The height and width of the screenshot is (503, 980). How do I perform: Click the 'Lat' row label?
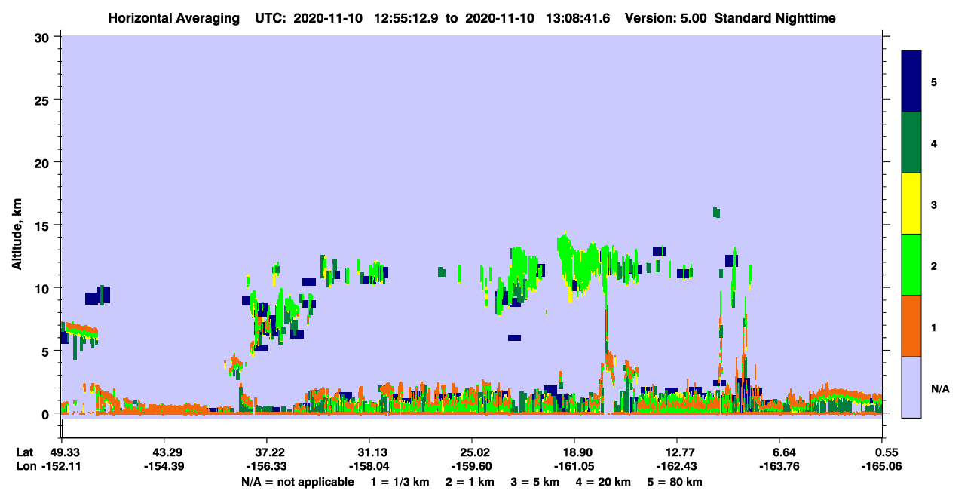click(x=25, y=452)
